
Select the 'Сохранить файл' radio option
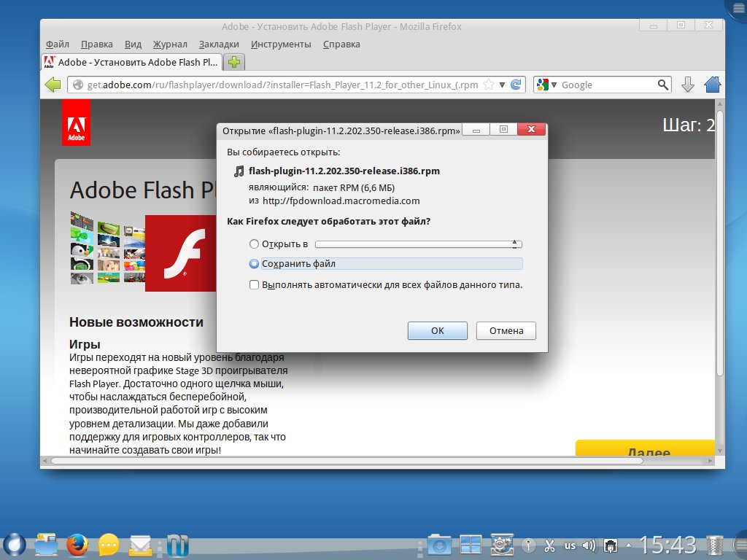(x=254, y=263)
